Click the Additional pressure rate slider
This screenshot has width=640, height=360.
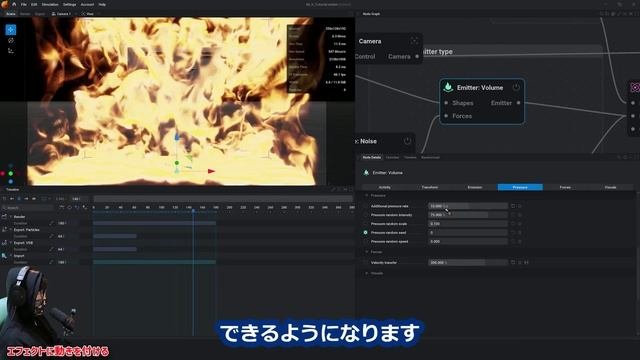[x=468, y=206]
